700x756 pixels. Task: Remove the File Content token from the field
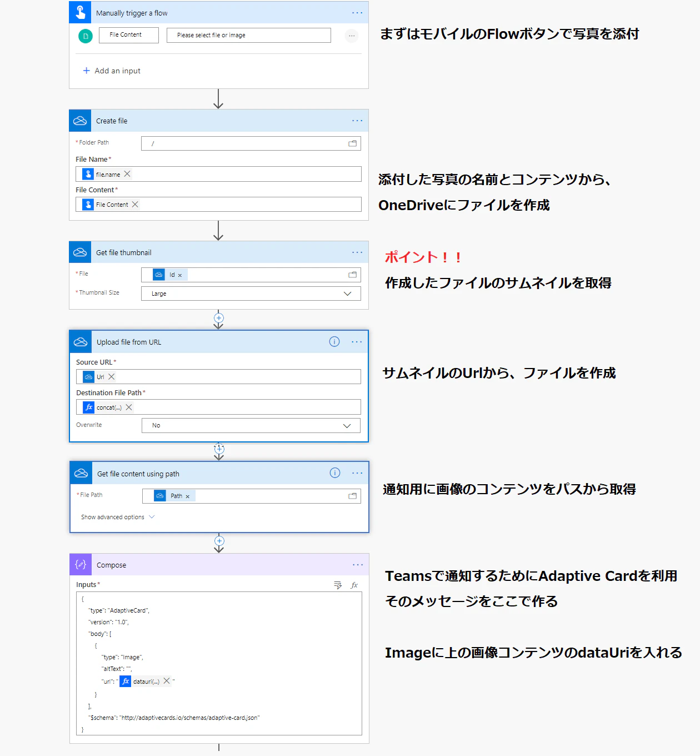(x=135, y=205)
